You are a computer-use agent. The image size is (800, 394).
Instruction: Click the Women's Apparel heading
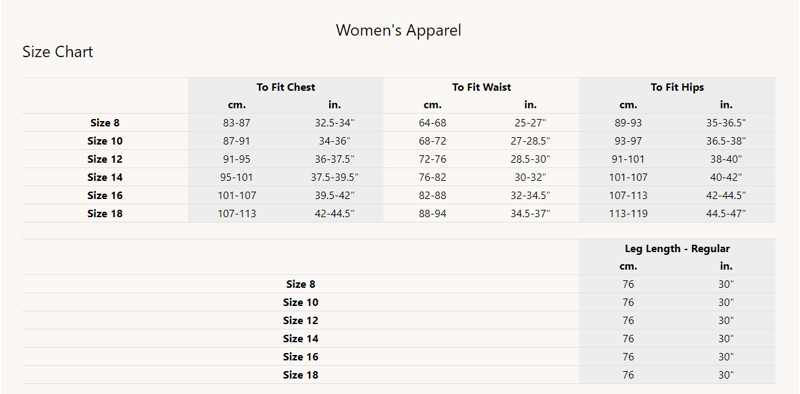tap(398, 30)
